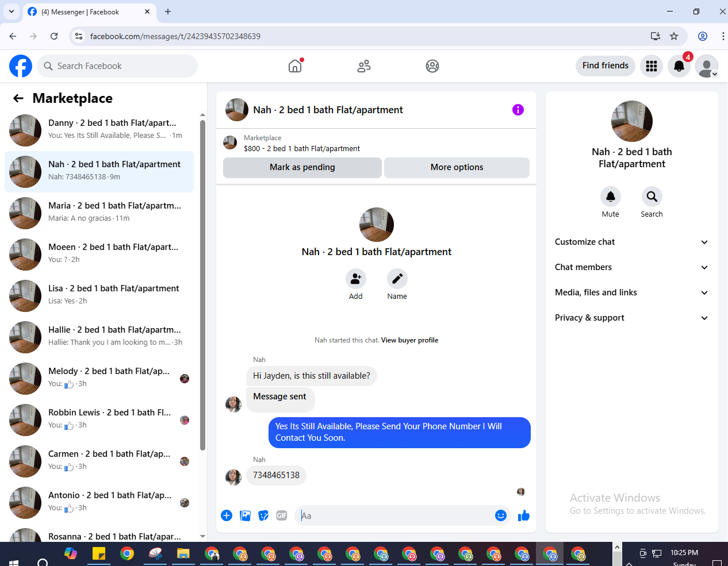Open the Menu grid icon
The height and width of the screenshot is (566, 728).
pos(652,66)
